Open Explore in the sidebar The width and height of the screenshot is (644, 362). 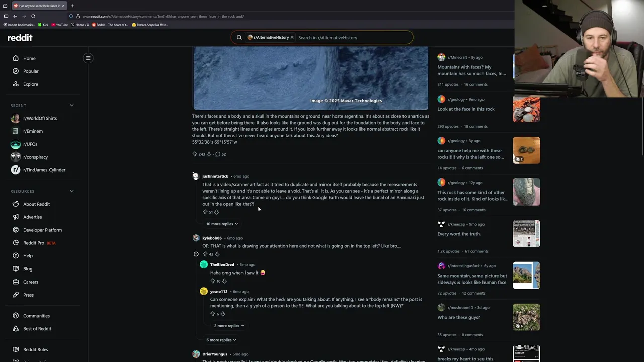30,84
